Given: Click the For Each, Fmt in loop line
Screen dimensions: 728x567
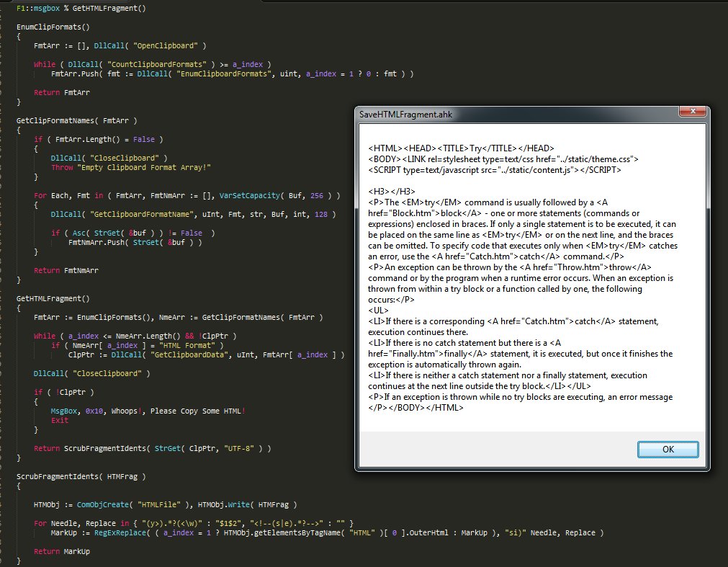Looking at the screenshot, I should pos(187,195).
